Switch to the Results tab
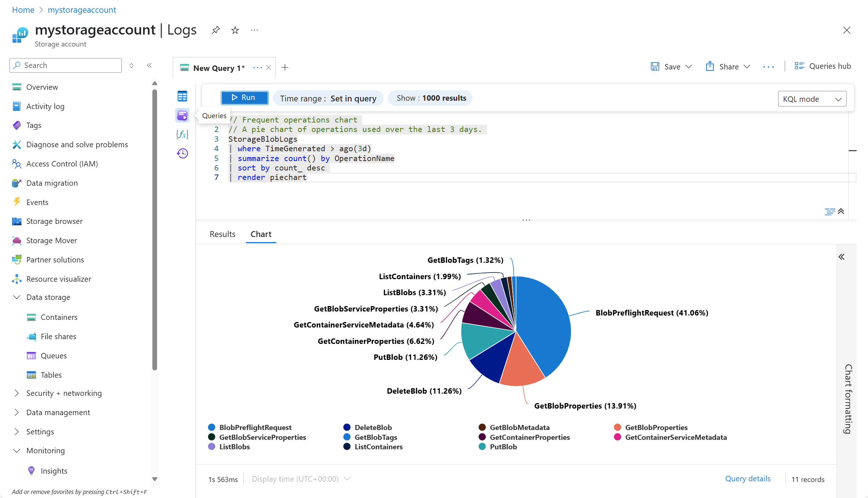The width and height of the screenshot is (868, 498). (x=223, y=234)
